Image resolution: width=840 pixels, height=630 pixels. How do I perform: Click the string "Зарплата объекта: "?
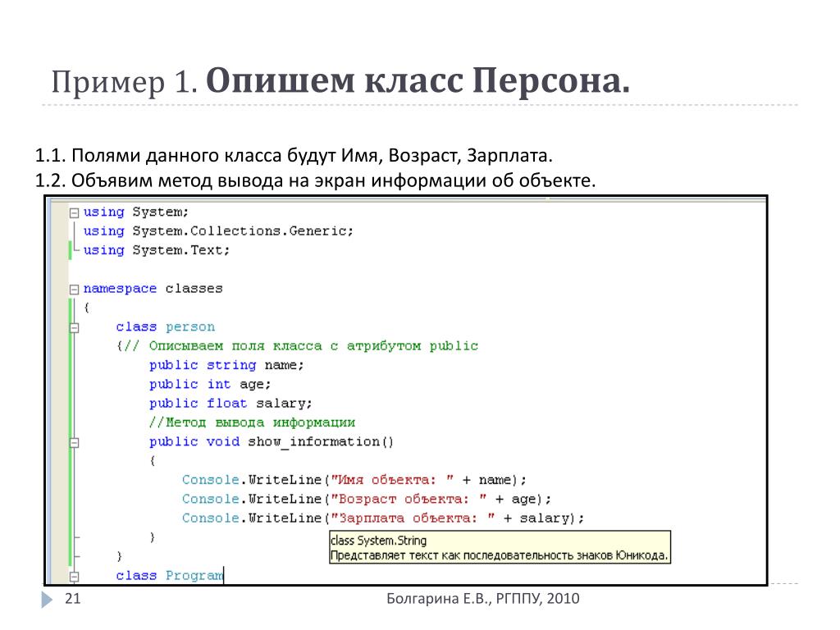(413, 518)
